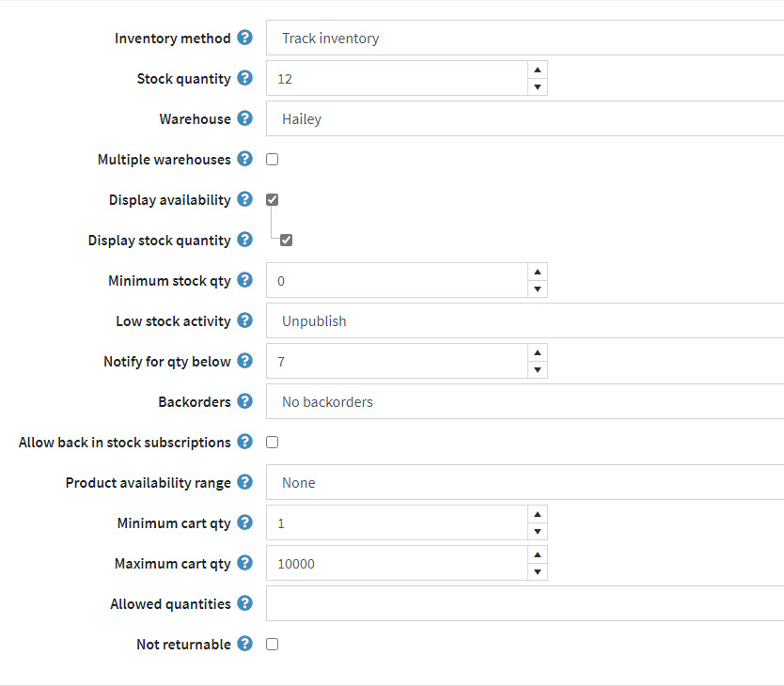
Task: Increase Stock quantity with up arrow
Action: pos(537,70)
